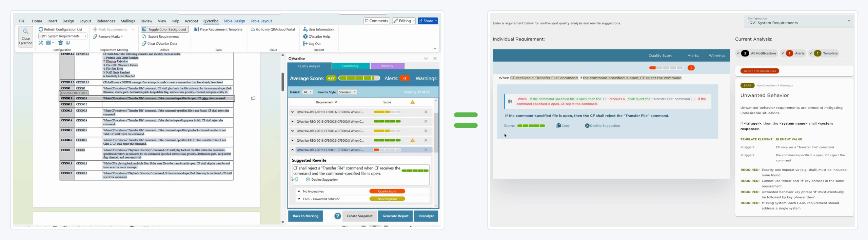This screenshot has height=240, width=868.
Task: Click the diff view icon beside rewrite
Action: [x=510, y=101]
